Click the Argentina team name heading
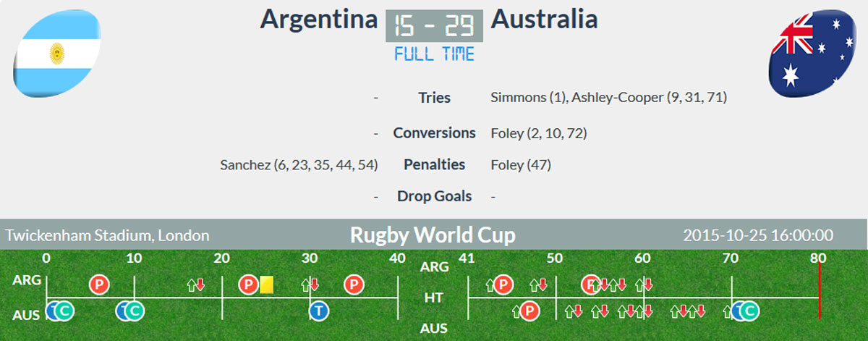This screenshot has width=868, height=341. [319, 20]
